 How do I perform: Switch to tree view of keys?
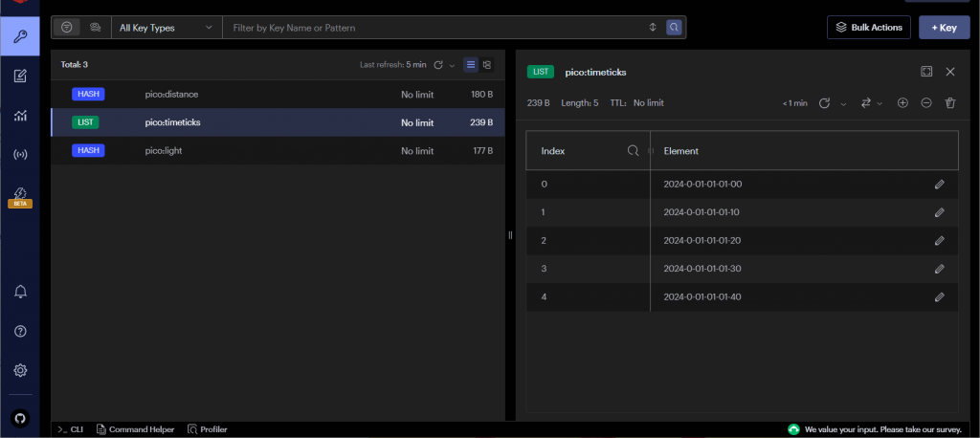pos(487,64)
